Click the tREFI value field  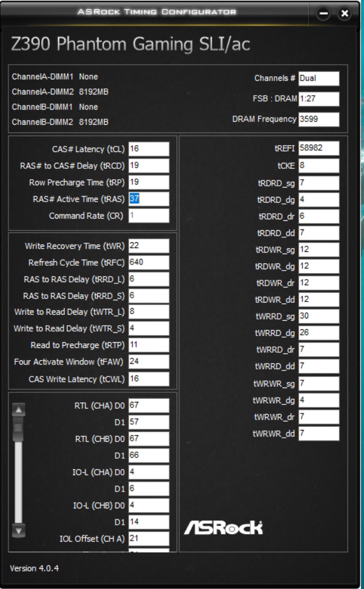[319, 148]
